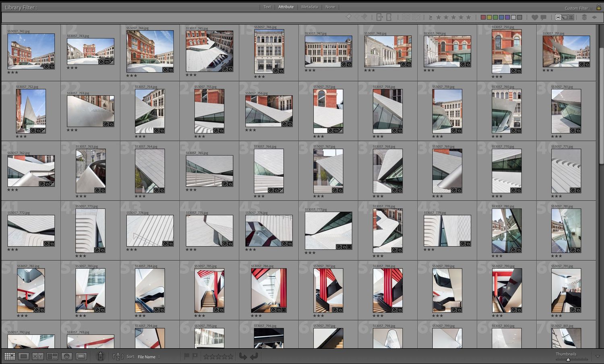The height and width of the screenshot is (364, 604).
Task: Select thumbnail SS3057_756.jpg
Action: [x=269, y=111]
